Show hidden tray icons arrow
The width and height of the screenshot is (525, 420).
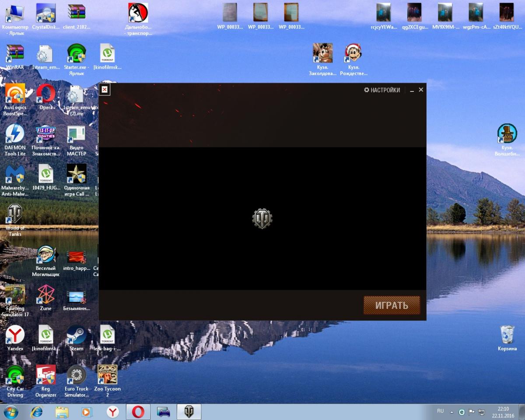tap(451, 412)
